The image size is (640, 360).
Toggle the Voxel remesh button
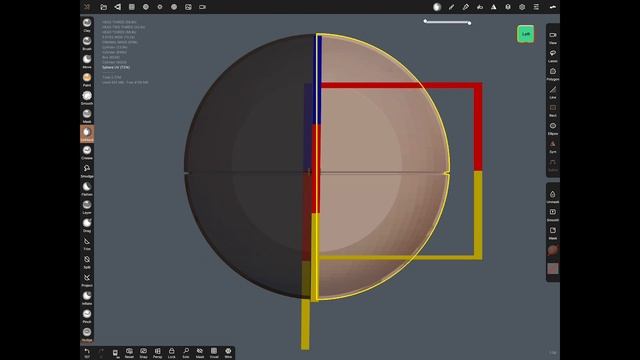coord(214,353)
